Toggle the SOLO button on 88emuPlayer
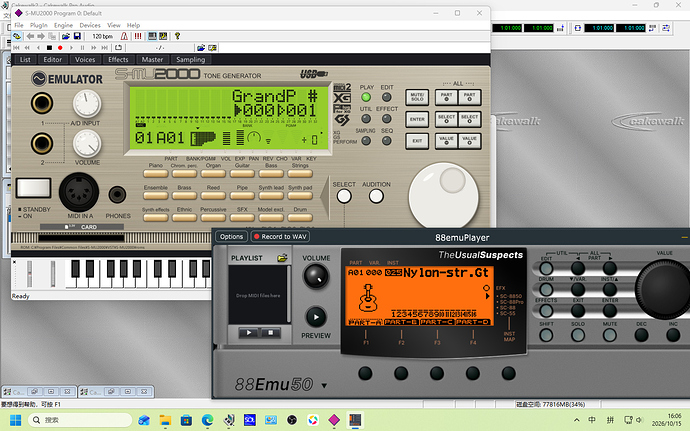Image resolution: width=690 pixels, height=431 pixels. pyautogui.click(x=578, y=335)
